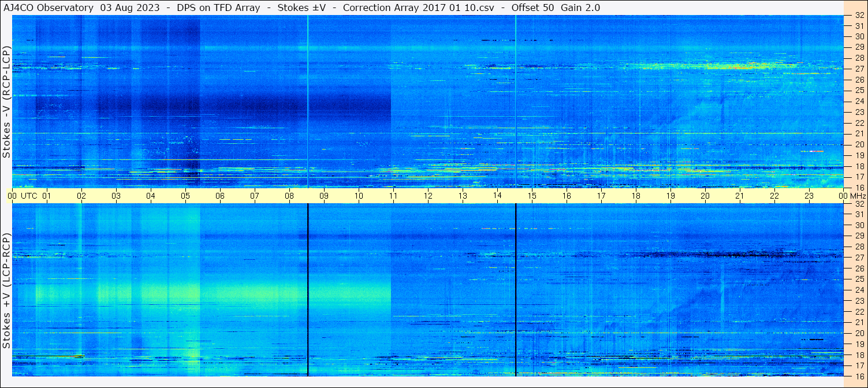Click the 16 MHz label on lower frequency scale

[859, 376]
